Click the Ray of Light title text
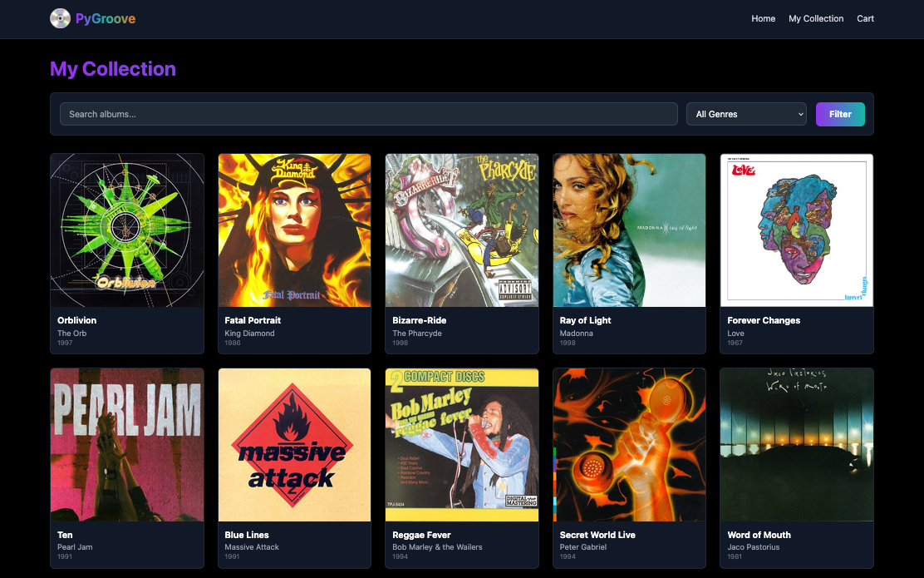 585,320
